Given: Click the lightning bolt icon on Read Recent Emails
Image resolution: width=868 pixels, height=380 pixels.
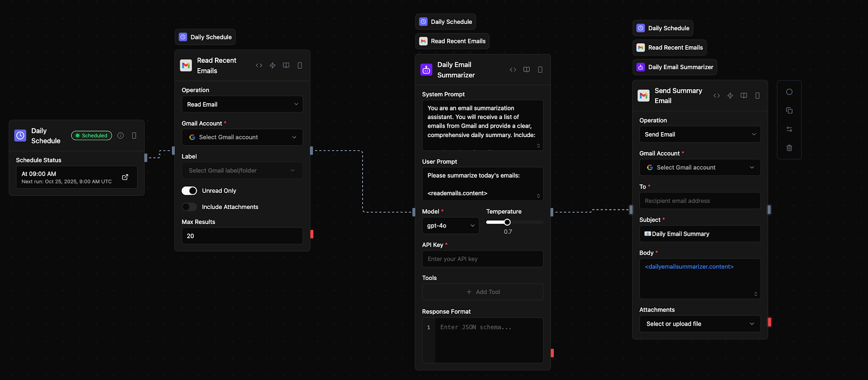Looking at the screenshot, I should click(x=273, y=66).
